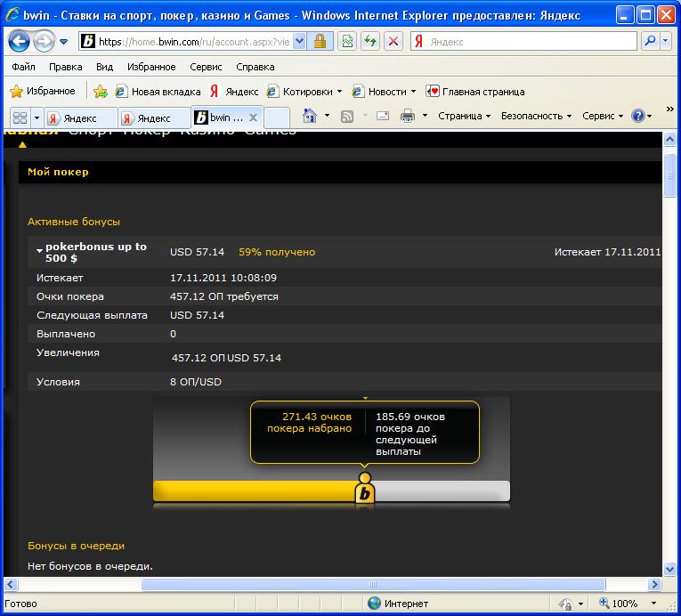Click the yellow filled progress bar

(x=255, y=490)
